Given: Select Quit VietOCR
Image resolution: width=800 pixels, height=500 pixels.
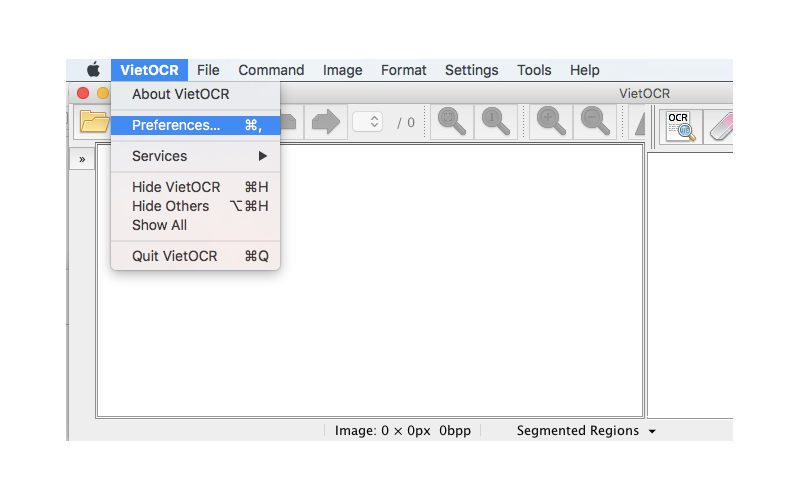Looking at the screenshot, I should click(195, 256).
